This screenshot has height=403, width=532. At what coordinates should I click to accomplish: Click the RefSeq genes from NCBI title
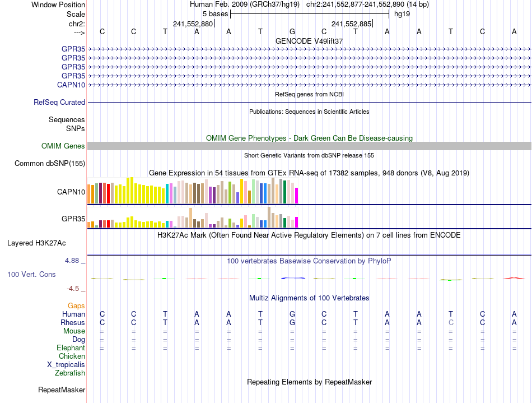tap(309, 94)
